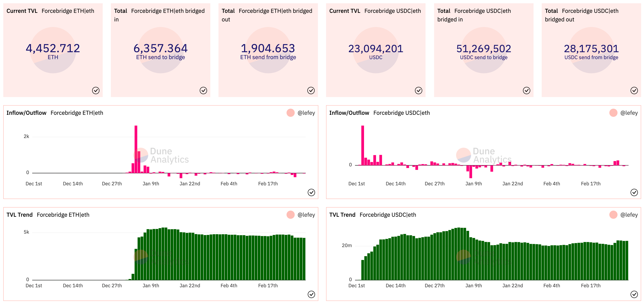Image resolution: width=644 pixels, height=305 pixels.
Task: Click checkmark icon on USDC bridged out card
Action: tap(634, 91)
